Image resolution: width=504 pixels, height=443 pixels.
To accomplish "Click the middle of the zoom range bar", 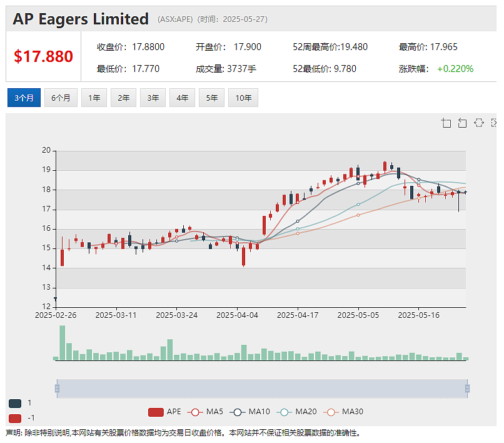I will coord(262,389).
